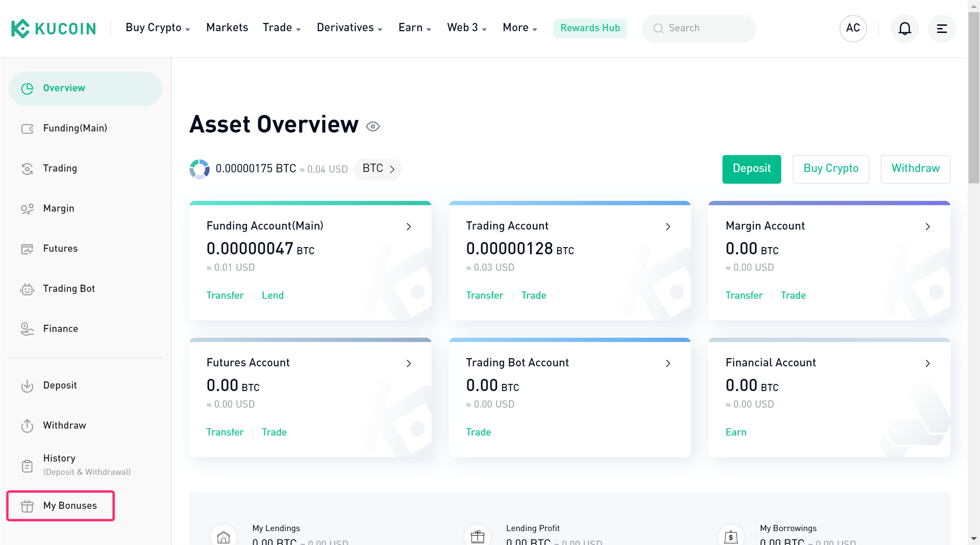Click the My Lendings house icon
Screen dimensions: 980x545
point(223,537)
